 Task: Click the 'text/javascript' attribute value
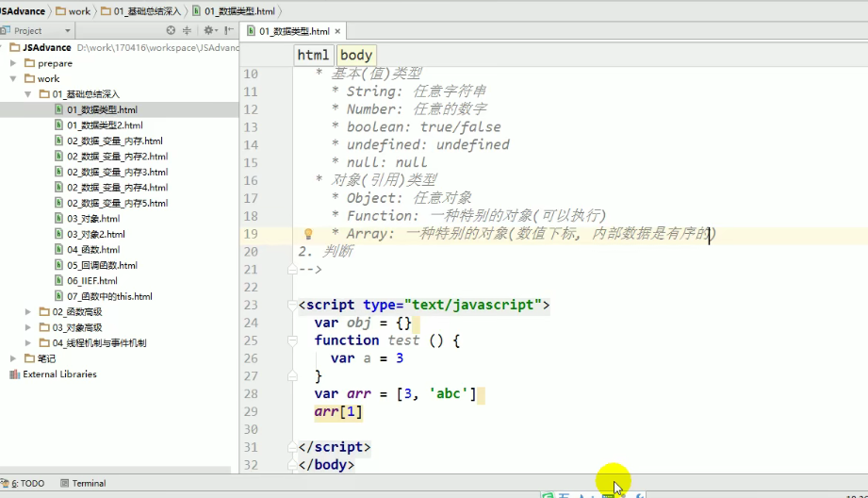pos(473,306)
